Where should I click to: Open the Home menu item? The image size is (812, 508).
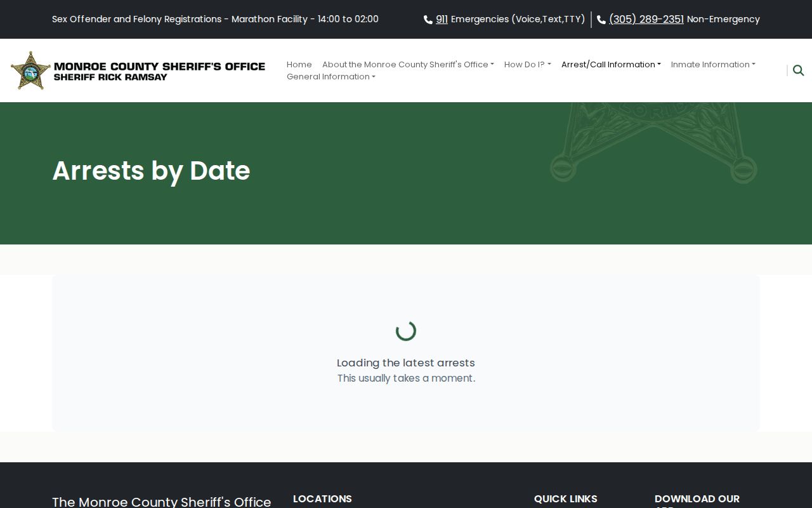(299, 64)
